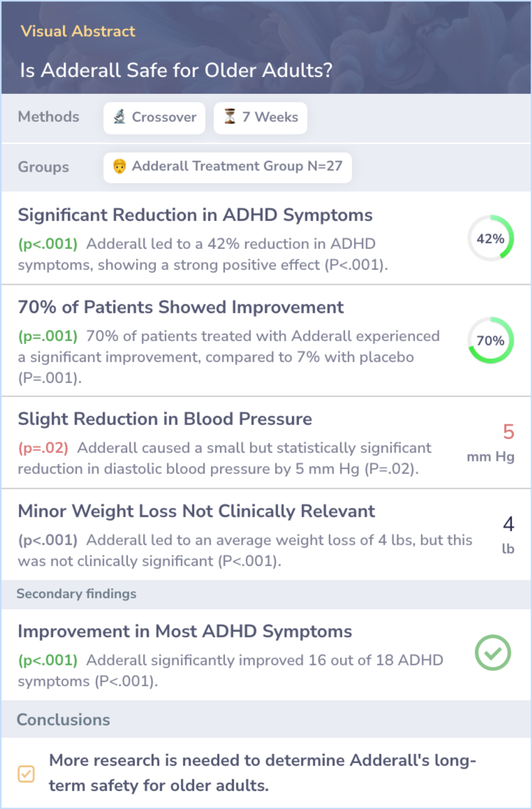The height and width of the screenshot is (809, 532).
Task: Click the title Is Adderall Safe for Older Adults?
Action: click(x=176, y=70)
